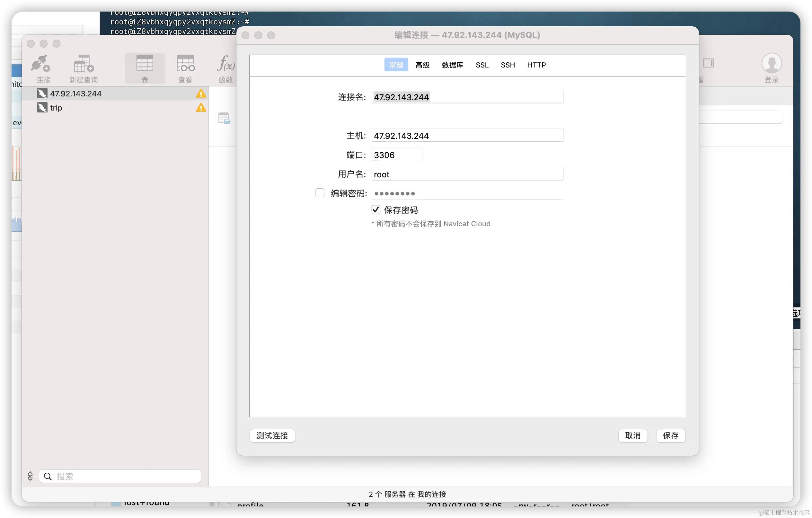Select the trip connection in sidebar
The height and width of the screenshot is (518, 812).
56,108
